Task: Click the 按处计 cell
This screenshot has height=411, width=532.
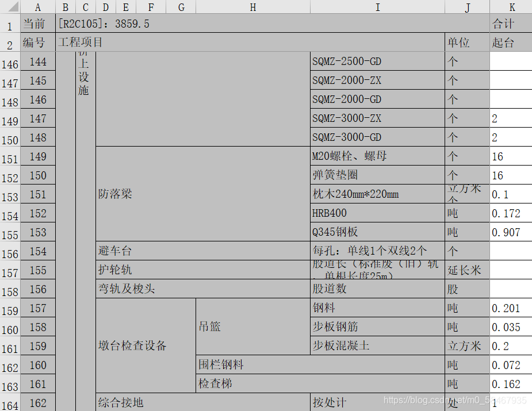Action: tap(378, 402)
